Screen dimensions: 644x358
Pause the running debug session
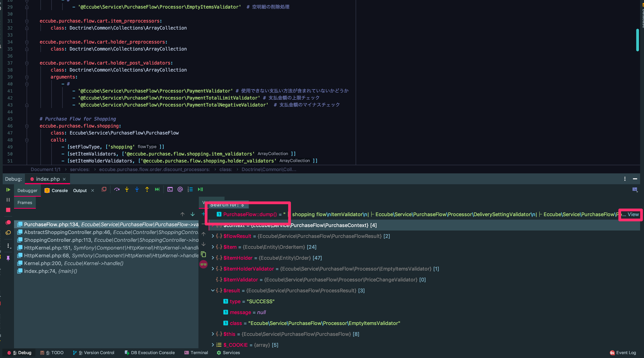pyautogui.click(x=8, y=200)
